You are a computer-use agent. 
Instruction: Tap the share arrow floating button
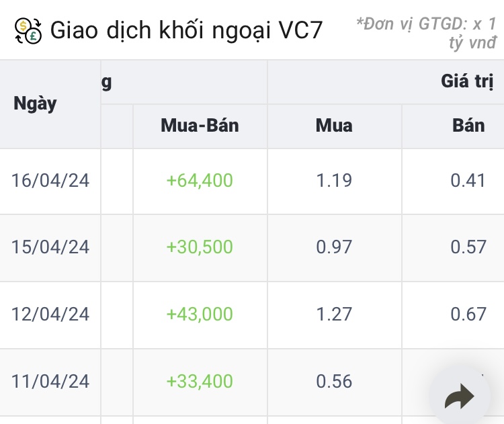click(x=460, y=398)
